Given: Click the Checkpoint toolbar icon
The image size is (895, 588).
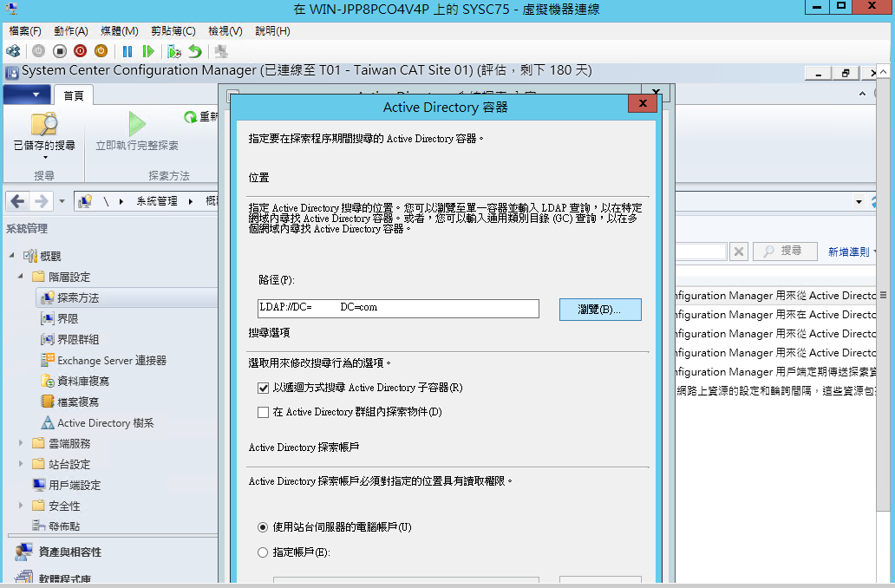Looking at the screenshot, I should point(174,51).
